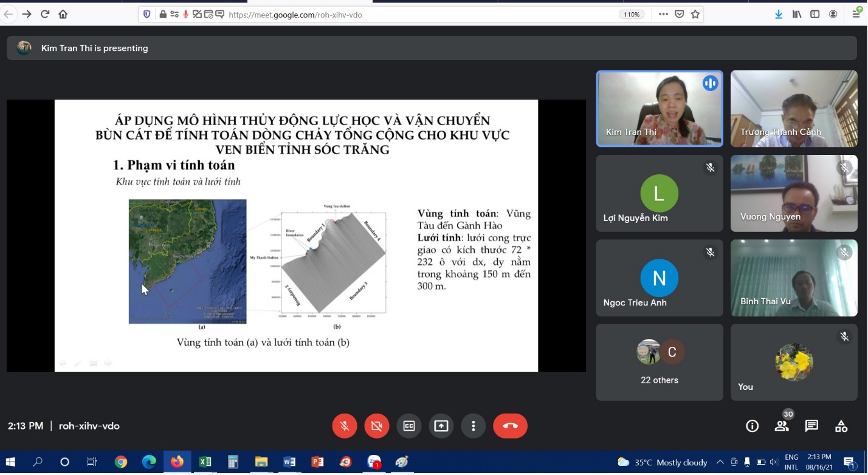The image size is (868, 475).
Task: Open the more options three-dot menu
Action: click(474, 426)
